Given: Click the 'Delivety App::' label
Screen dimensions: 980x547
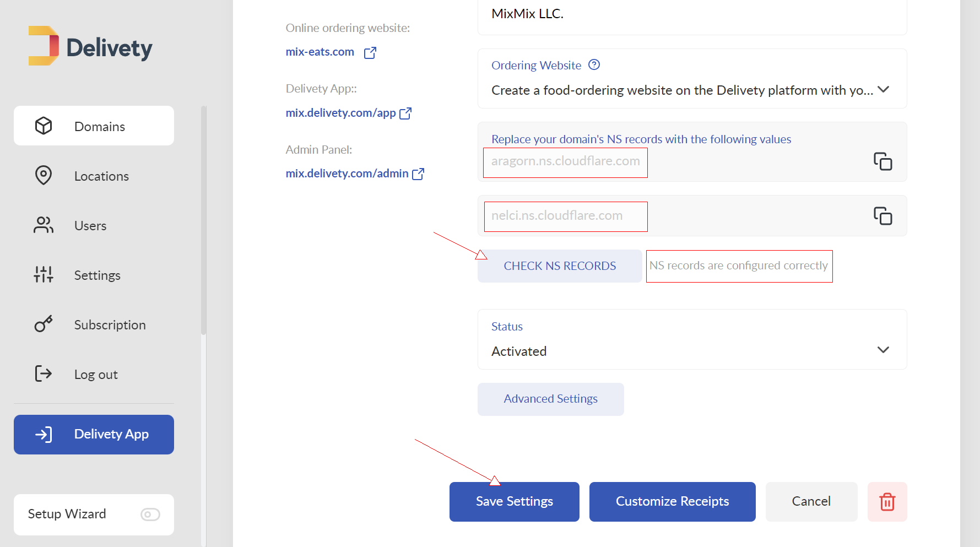Looking at the screenshot, I should [x=321, y=89].
